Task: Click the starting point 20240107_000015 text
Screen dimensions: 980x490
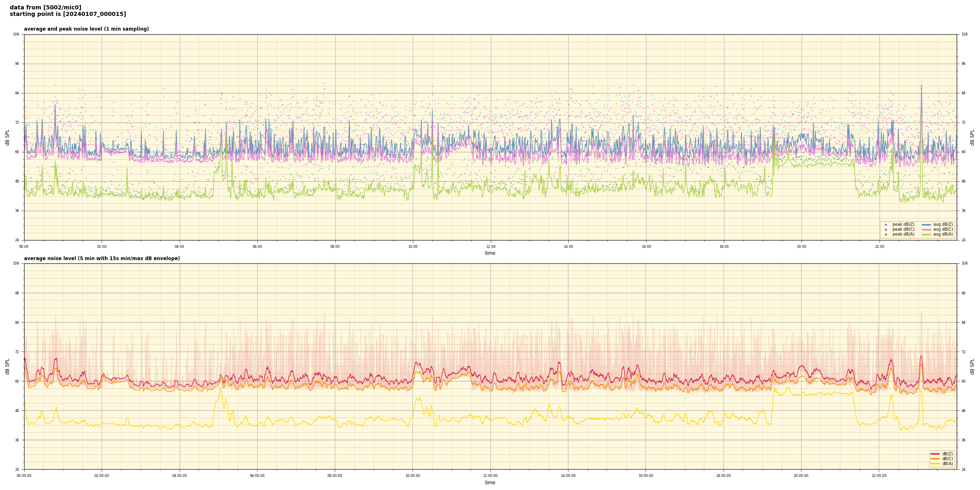Action: [68, 14]
